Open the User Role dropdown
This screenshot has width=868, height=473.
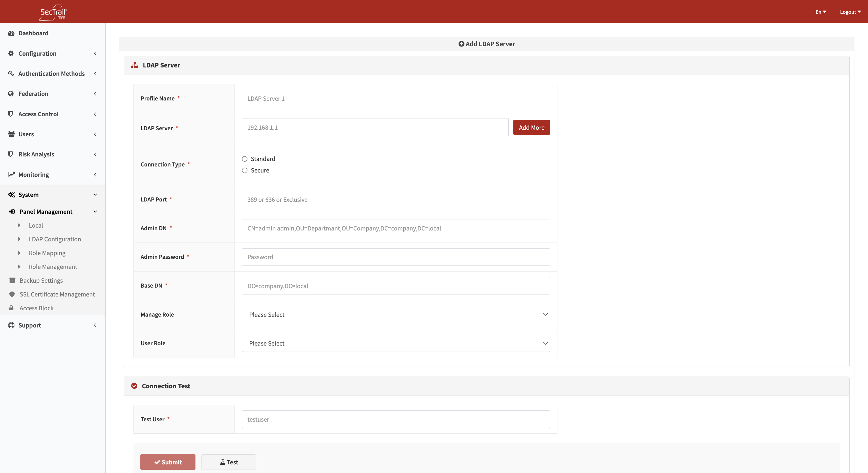[x=395, y=343]
